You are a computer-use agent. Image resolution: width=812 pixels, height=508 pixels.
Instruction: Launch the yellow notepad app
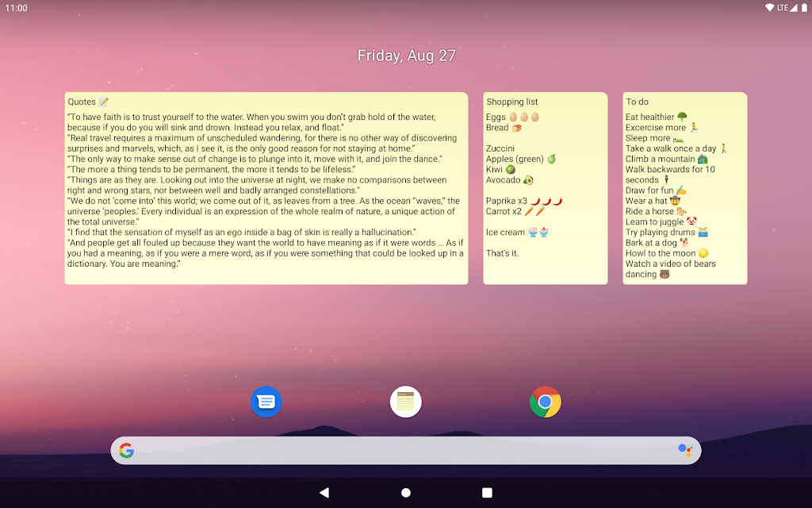tap(405, 402)
